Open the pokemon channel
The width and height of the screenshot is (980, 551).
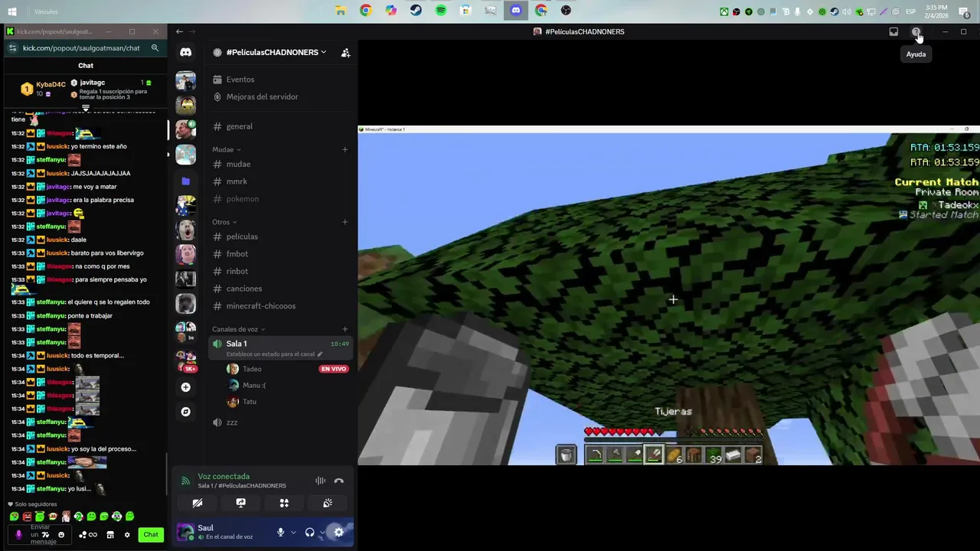(x=280, y=199)
